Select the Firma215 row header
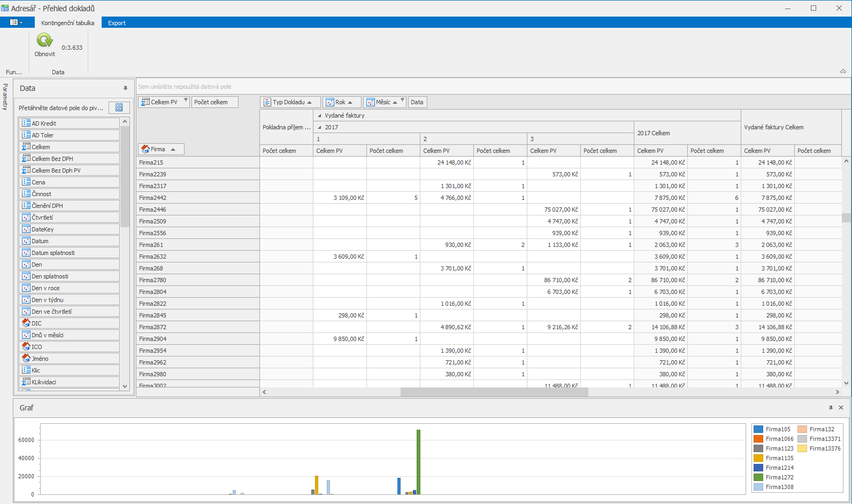 (x=198, y=162)
